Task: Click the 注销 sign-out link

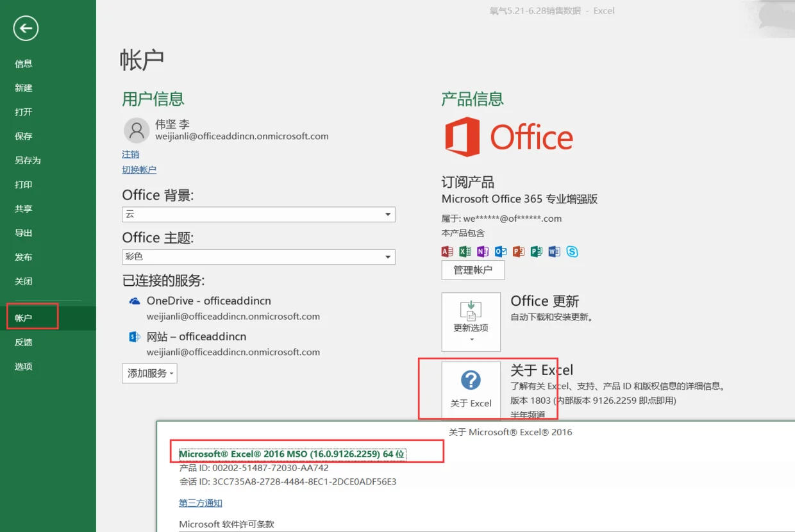Action: tap(131, 154)
